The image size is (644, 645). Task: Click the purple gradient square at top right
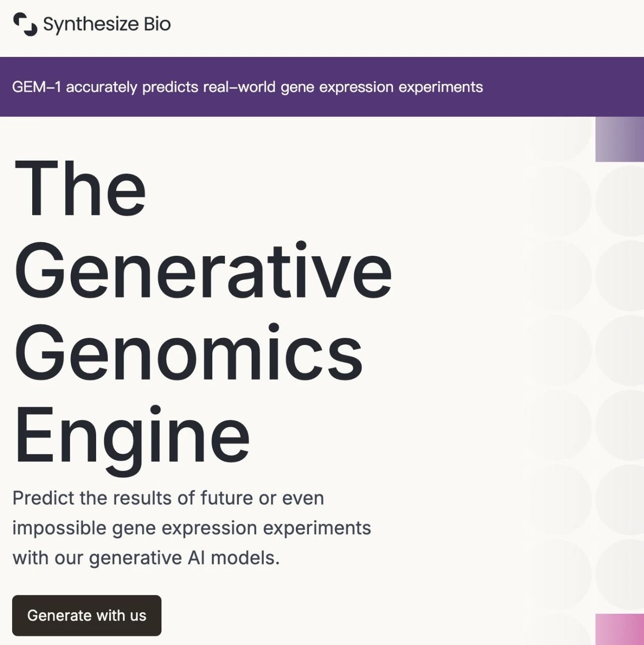click(619, 139)
